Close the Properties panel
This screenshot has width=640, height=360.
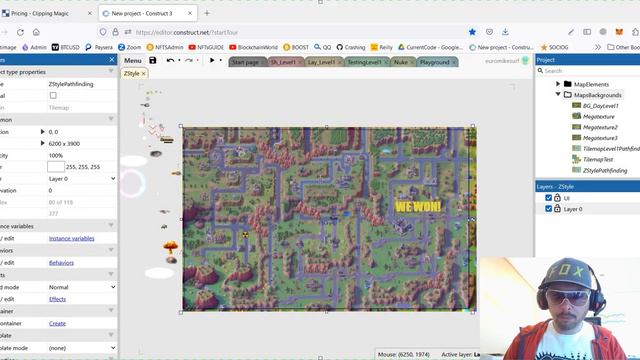click(x=112, y=60)
